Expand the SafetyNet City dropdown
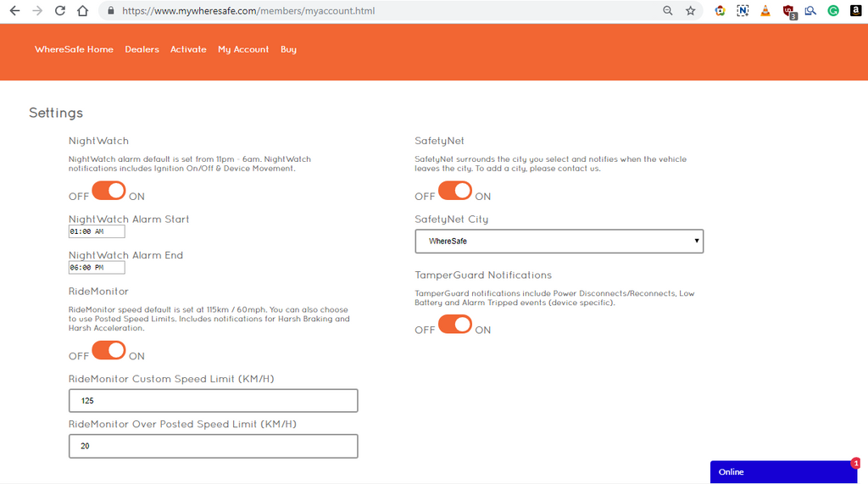Screen dimensions: 868x484 [x=559, y=242]
